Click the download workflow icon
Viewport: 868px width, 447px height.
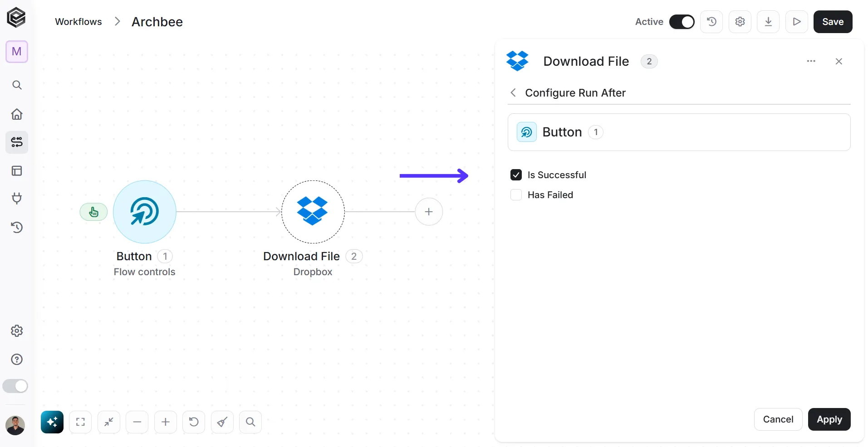768,22
